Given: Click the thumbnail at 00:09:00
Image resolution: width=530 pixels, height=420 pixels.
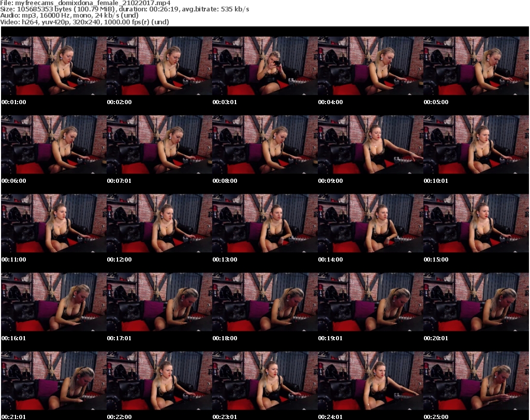Looking at the screenshot, I should 370,144.
